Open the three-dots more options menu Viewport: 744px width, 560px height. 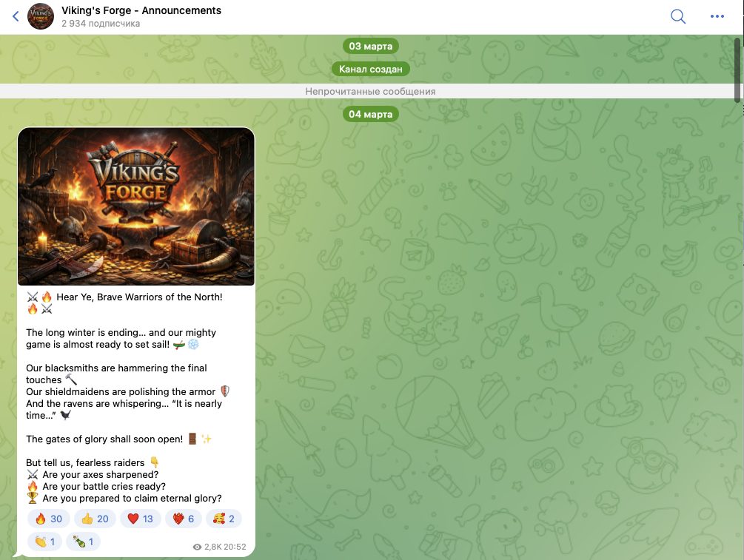717,16
